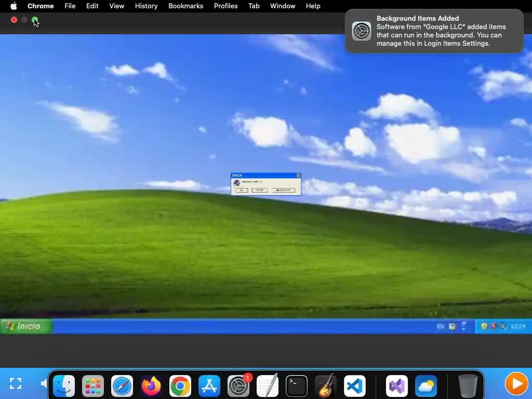Image resolution: width=532 pixels, height=399 pixels.
Task: Click the red shield tray icon
Action: 494,326
